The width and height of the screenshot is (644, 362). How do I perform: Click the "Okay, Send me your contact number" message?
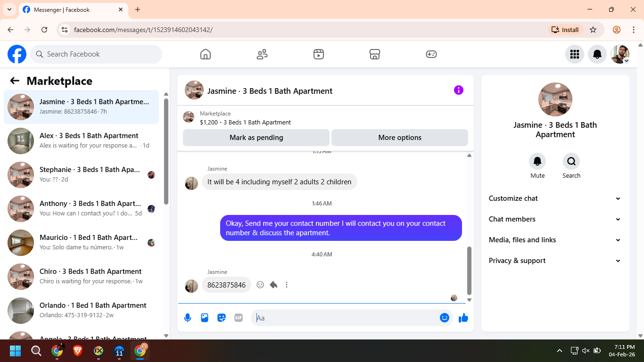point(341,228)
